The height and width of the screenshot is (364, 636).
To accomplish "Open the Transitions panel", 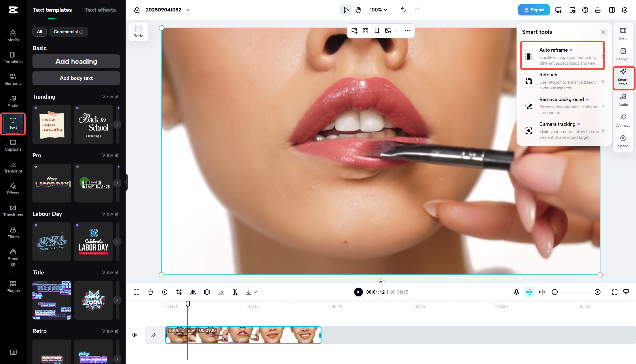I will 13,210.
